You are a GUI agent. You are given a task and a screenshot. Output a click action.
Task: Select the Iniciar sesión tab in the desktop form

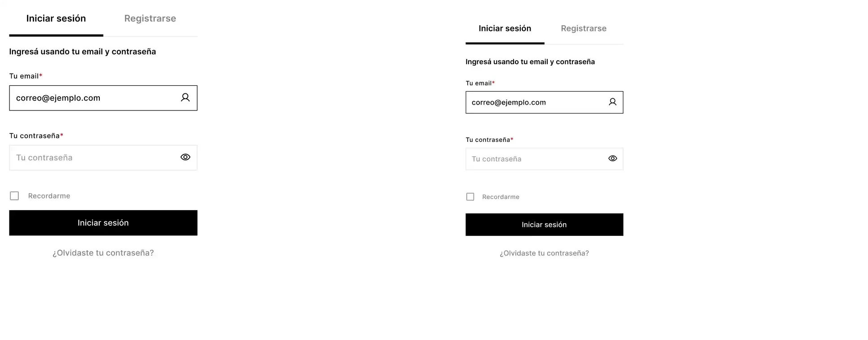coord(505,28)
